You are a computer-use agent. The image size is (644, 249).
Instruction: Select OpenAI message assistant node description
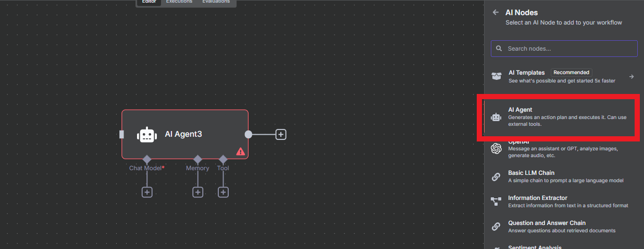click(x=563, y=152)
